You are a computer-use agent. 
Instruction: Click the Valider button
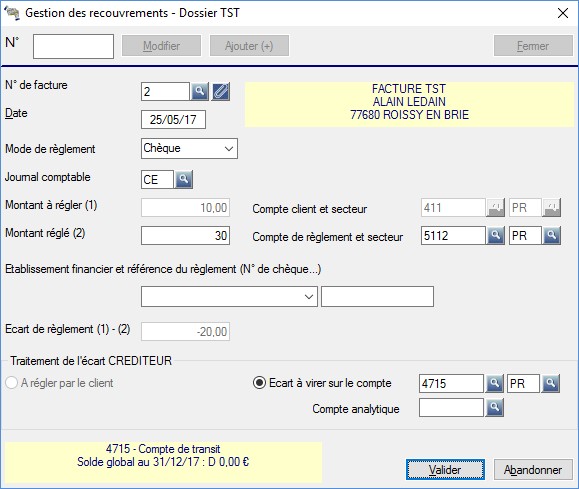coord(445,470)
